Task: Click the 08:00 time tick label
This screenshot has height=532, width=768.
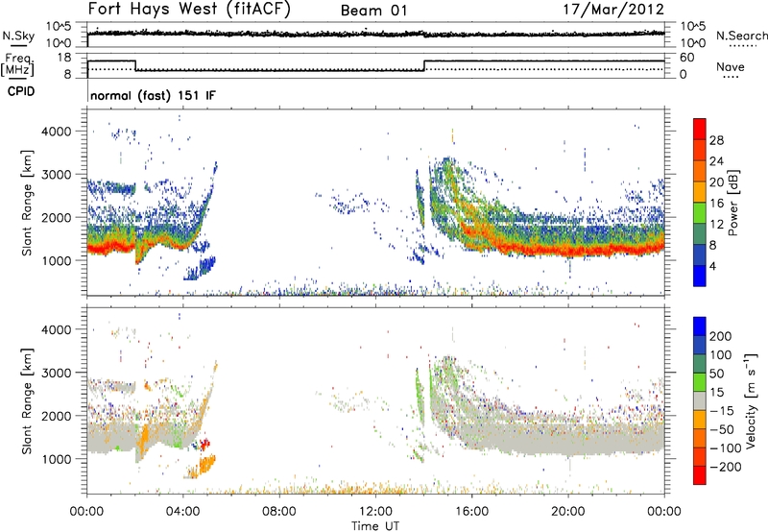Action: 279,512
